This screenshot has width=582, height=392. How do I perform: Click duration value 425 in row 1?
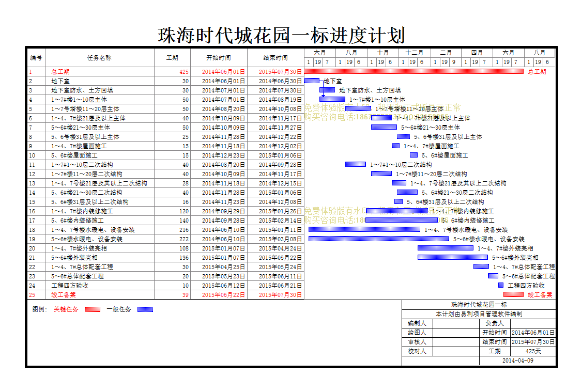pyautogui.click(x=183, y=72)
